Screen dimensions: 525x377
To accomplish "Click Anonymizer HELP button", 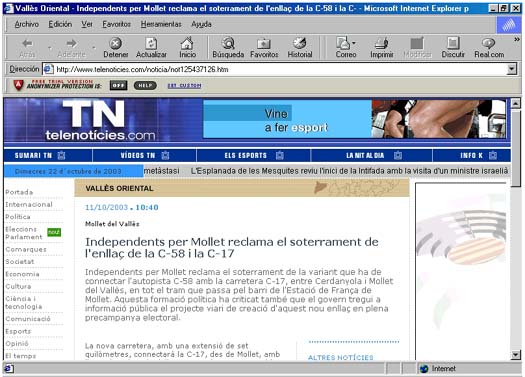I will 145,85.
